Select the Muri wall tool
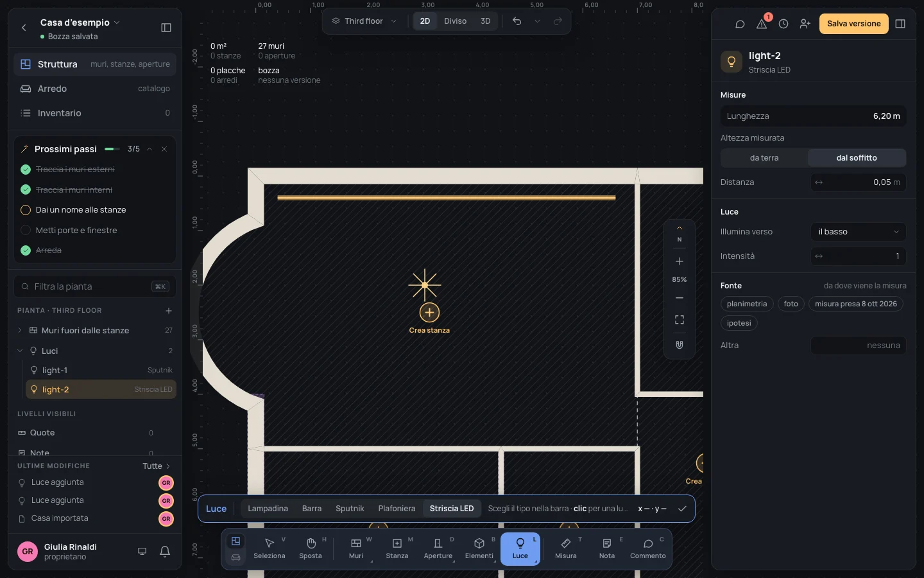 tap(356, 549)
